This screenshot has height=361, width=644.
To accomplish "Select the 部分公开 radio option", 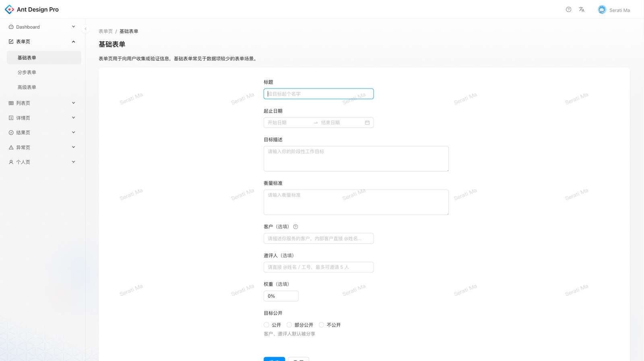I will pos(289,325).
